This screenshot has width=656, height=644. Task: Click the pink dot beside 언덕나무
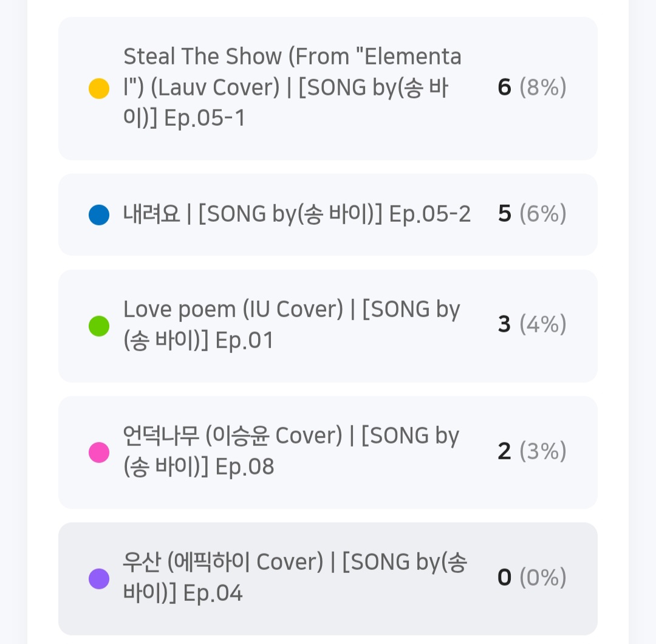pos(99,452)
